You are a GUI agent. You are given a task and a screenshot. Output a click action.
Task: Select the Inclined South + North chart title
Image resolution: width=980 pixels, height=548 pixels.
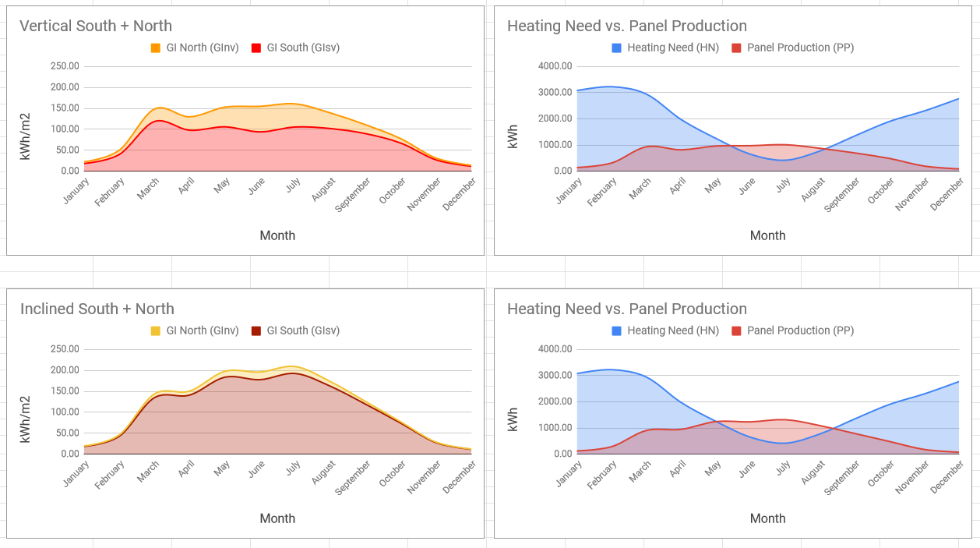(97, 309)
